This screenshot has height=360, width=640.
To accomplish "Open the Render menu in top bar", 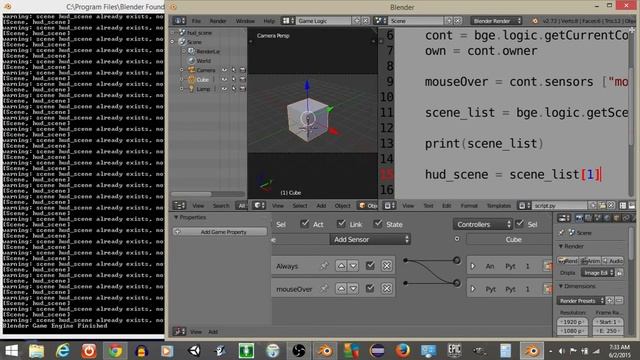I will pyautogui.click(x=218, y=21).
